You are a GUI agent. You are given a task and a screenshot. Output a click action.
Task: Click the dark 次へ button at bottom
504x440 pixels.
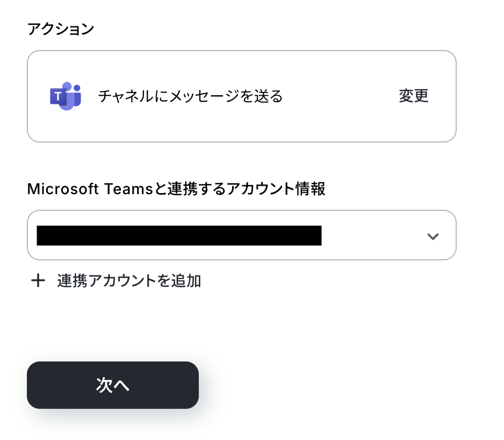pyautogui.click(x=113, y=385)
